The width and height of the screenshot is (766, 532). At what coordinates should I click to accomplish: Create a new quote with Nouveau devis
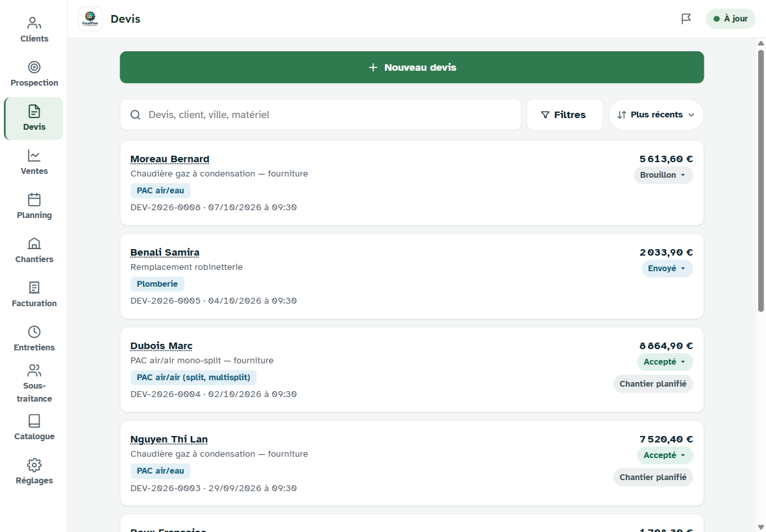pos(412,67)
